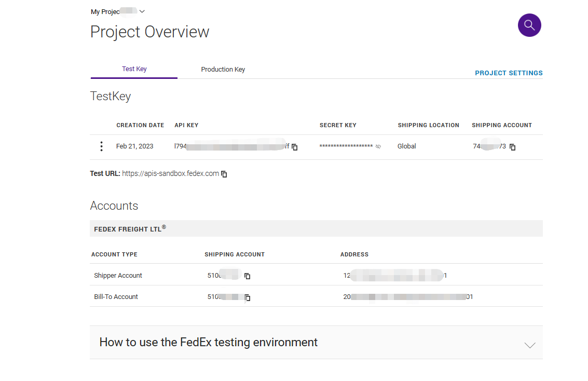This screenshot has width=588, height=381.
Task: Click the TestKey heading
Action: tap(110, 97)
